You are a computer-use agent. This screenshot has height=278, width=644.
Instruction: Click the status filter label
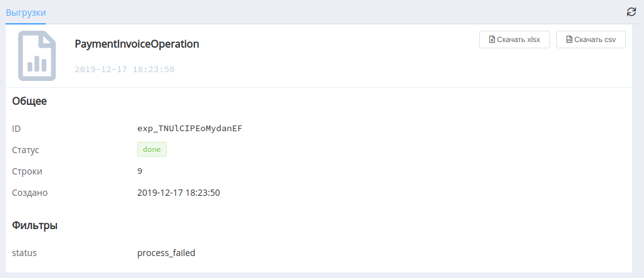(24, 254)
